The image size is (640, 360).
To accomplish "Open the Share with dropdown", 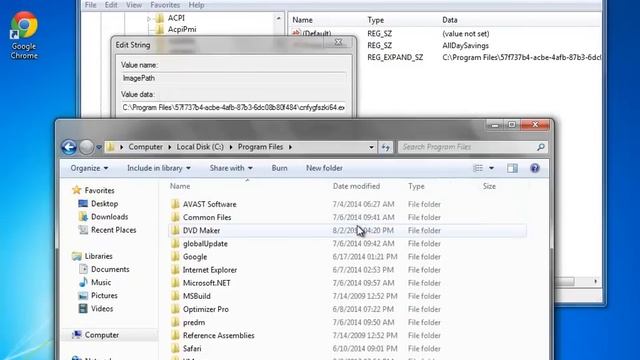I will pyautogui.click(x=231, y=168).
